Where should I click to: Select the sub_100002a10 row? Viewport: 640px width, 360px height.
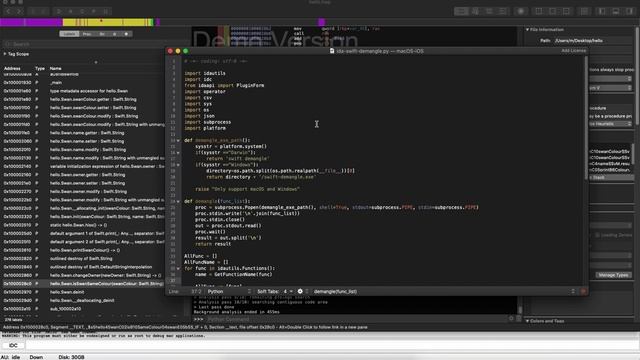pos(84,309)
